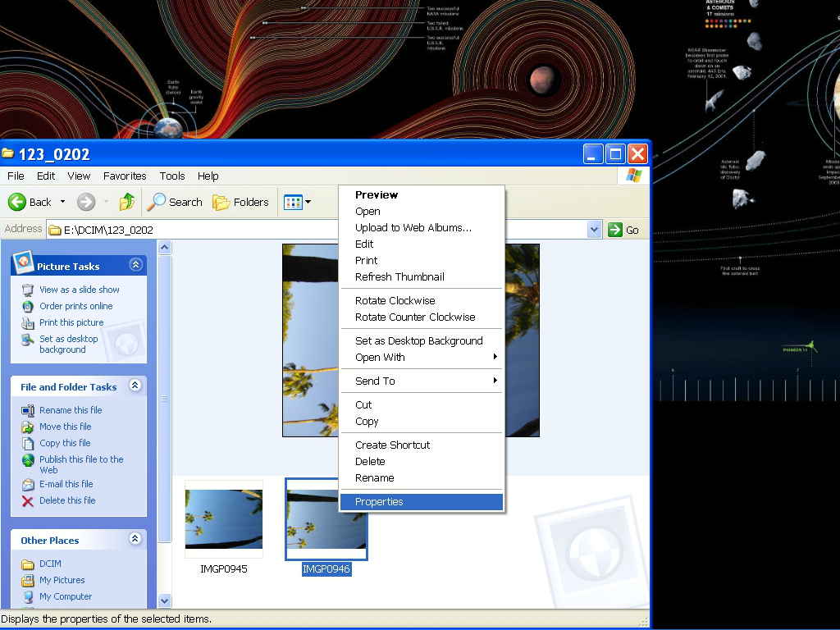Choose Rotate Clockwise from context menu
Viewport: 840px width, 630px height.
pos(395,301)
